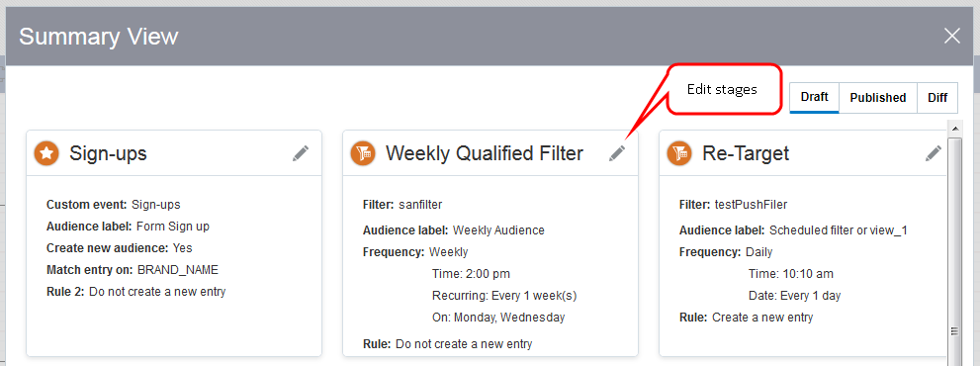Select the Sign-ups card heading
980x366 pixels.
(x=108, y=153)
